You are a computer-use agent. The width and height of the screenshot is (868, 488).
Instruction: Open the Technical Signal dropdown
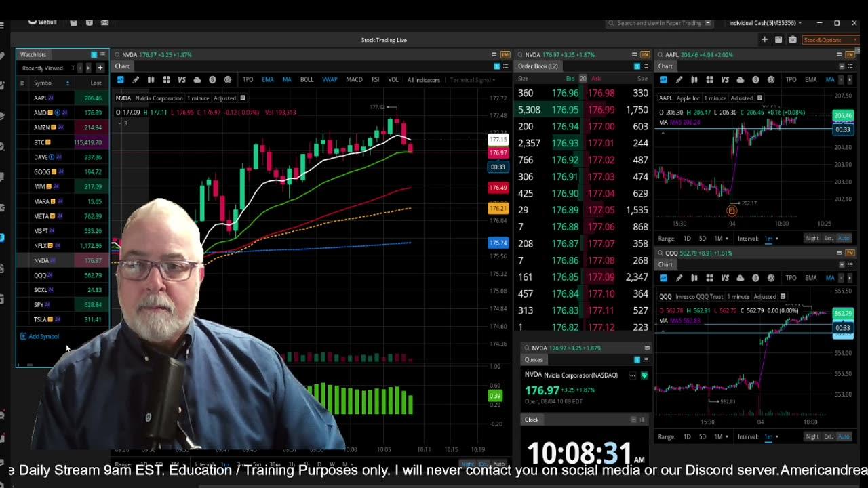tap(473, 80)
